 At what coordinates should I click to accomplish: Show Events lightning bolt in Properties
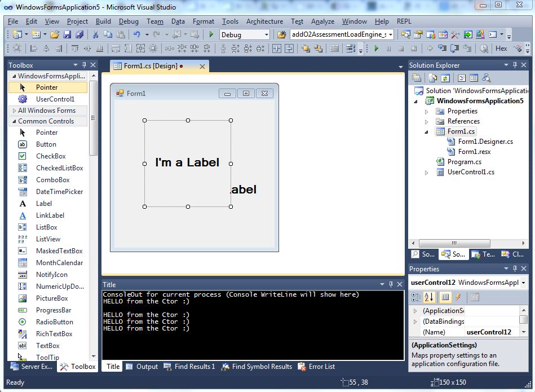click(458, 297)
